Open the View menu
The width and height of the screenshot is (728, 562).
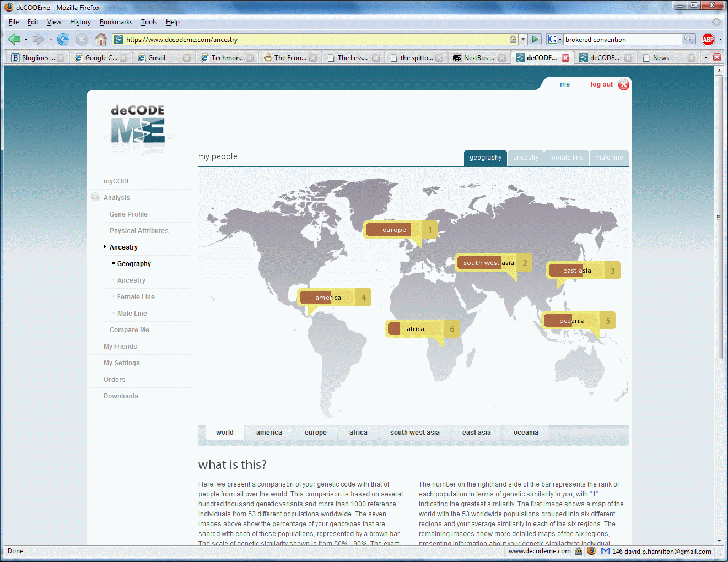click(x=54, y=22)
